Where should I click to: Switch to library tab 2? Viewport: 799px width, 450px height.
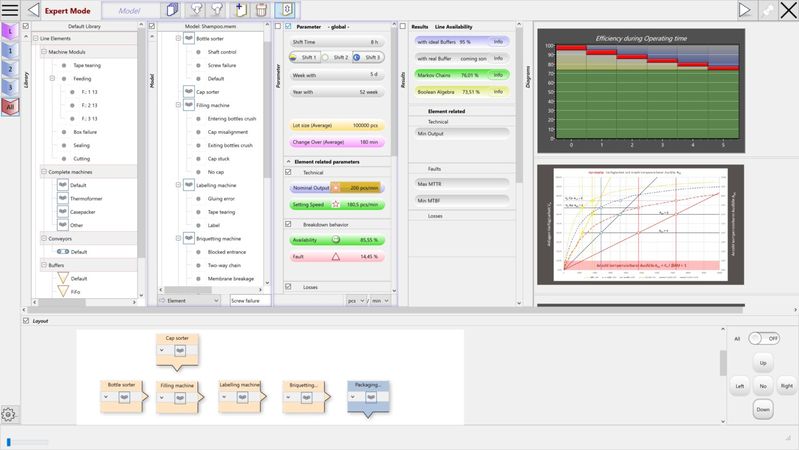point(9,69)
